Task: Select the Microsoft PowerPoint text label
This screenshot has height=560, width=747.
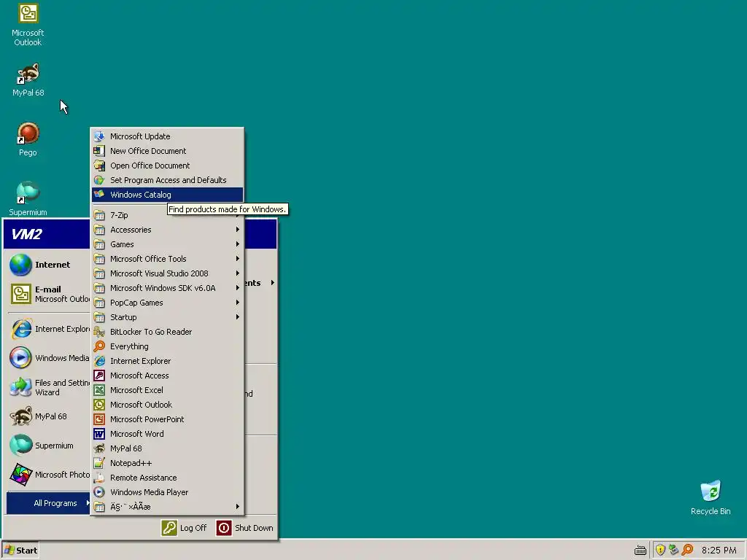Action: (x=147, y=419)
